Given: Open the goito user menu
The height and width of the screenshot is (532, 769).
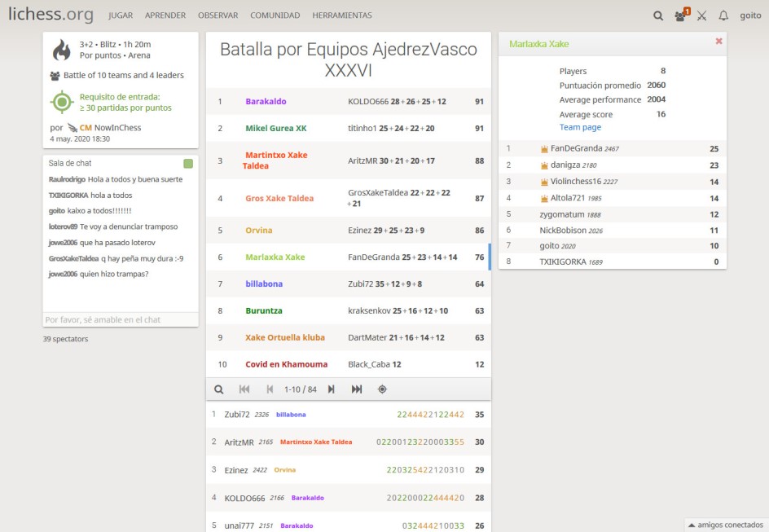Looking at the screenshot, I should tap(749, 15).
